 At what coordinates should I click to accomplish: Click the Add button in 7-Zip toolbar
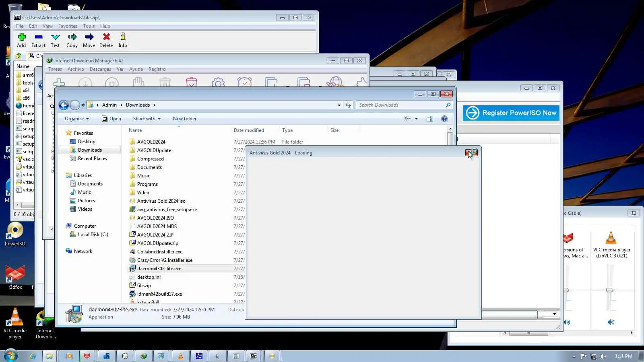click(x=21, y=40)
